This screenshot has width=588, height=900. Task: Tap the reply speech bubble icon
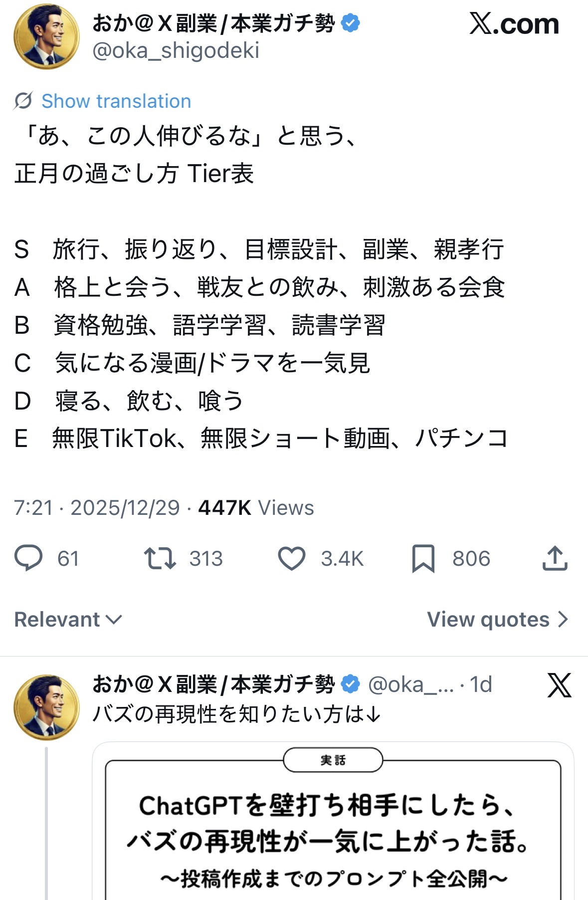coord(28,558)
